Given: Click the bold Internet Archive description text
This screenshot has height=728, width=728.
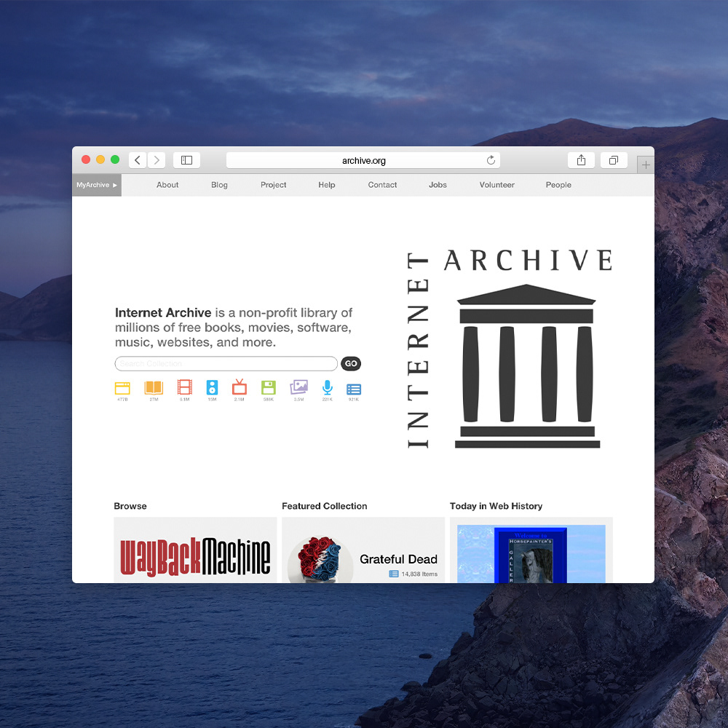Looking at the screenshot, I should [x=163, y=312].
